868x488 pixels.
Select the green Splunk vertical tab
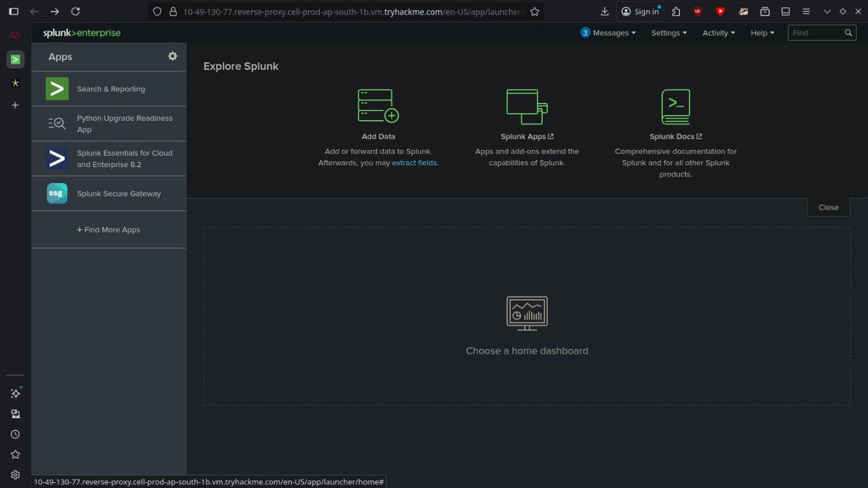(x=15, y=59)
